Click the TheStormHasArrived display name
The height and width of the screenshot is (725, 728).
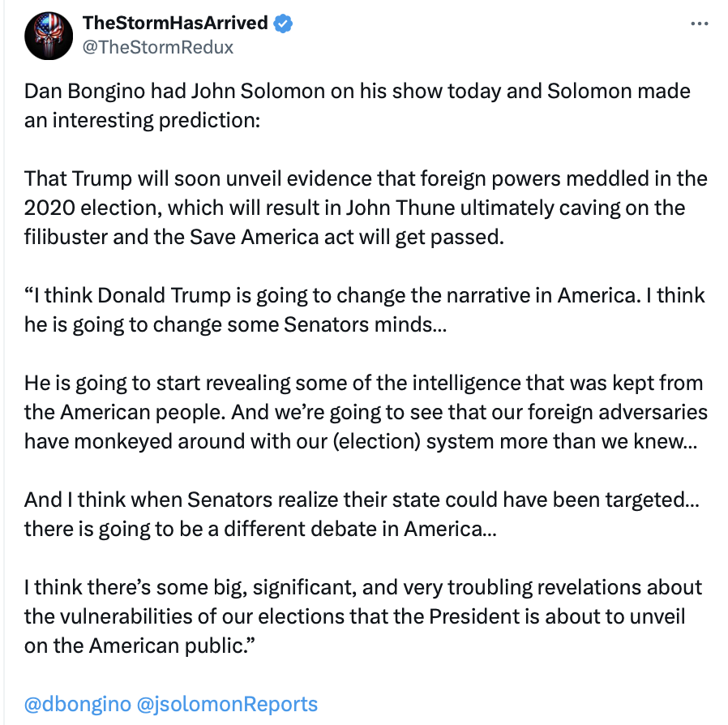(x=174, y=23)
